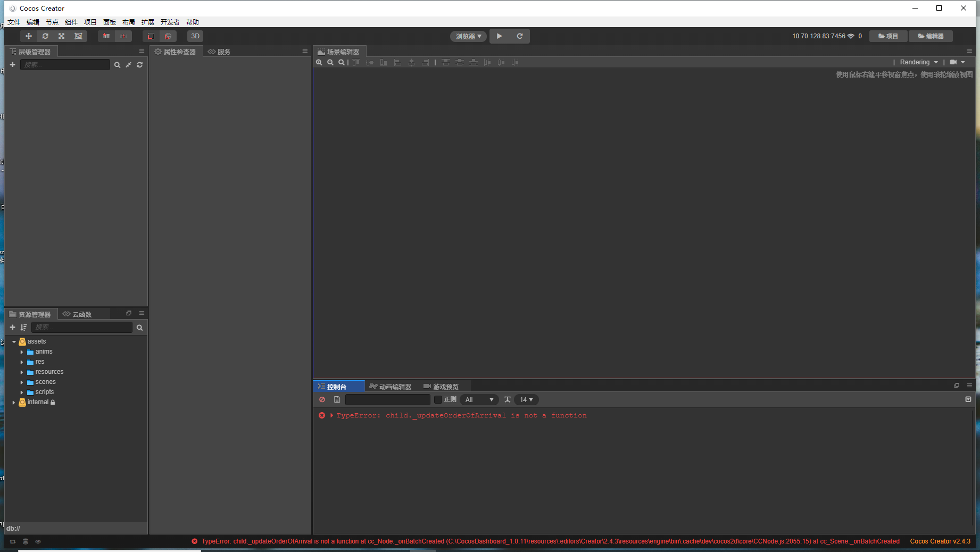The height and width of the screenshot is (552, 980).
Task: Open the browser (浏览器) preview dropdown
Action: point(468,36)
